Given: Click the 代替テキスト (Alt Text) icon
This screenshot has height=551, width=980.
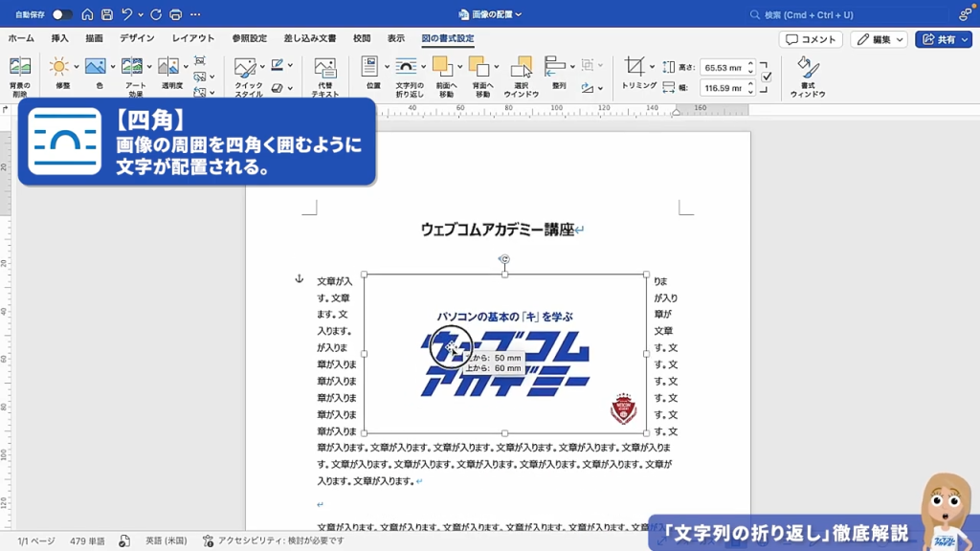Looking at the screenshot, I should (x=323, y=67).
